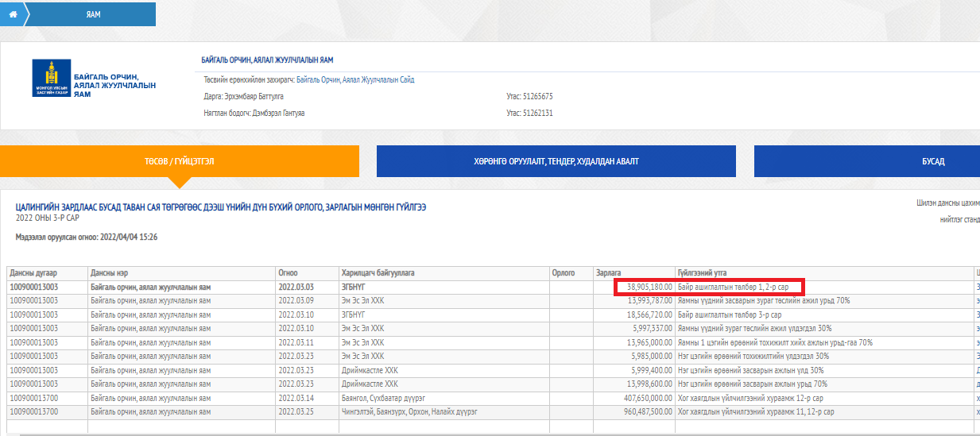
Task: Switch to ХӨРӨНГӨ ОРУУЛАЛТ, ТЕНДЕР, ХУДАЛДАН АВАЛТ tab
Action: 556,161
